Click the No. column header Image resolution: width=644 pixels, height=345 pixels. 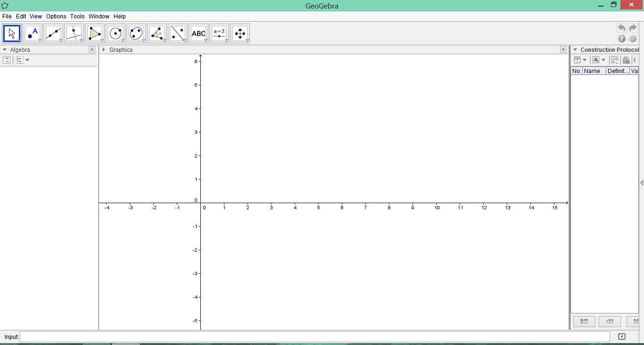click(577, 71)
